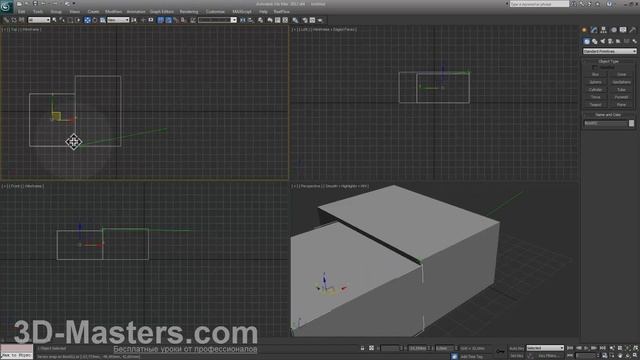Open the Utilities command panel tab

pos(633,30)
